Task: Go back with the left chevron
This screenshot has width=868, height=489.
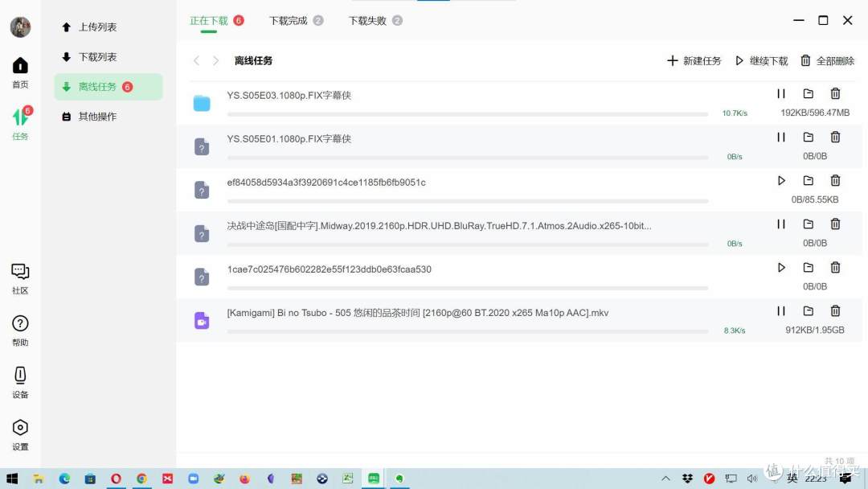Action: point(197,61)
